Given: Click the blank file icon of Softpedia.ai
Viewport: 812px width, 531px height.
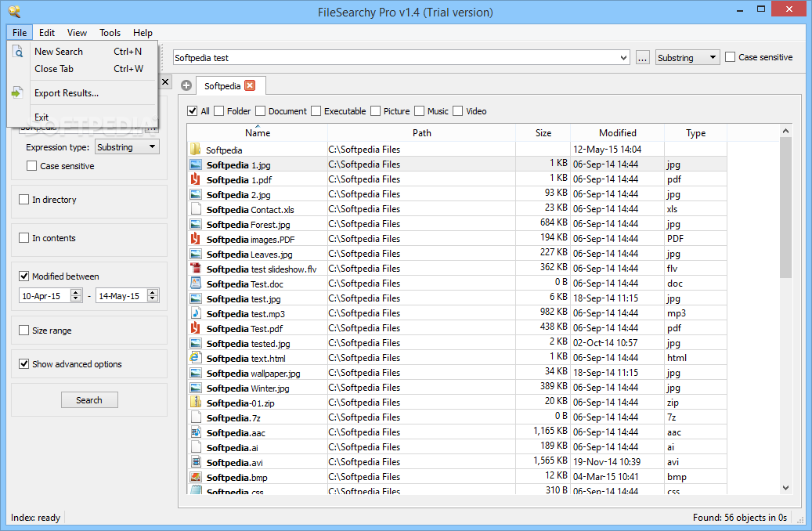Looking at the screenshot, I should point(196,446).
